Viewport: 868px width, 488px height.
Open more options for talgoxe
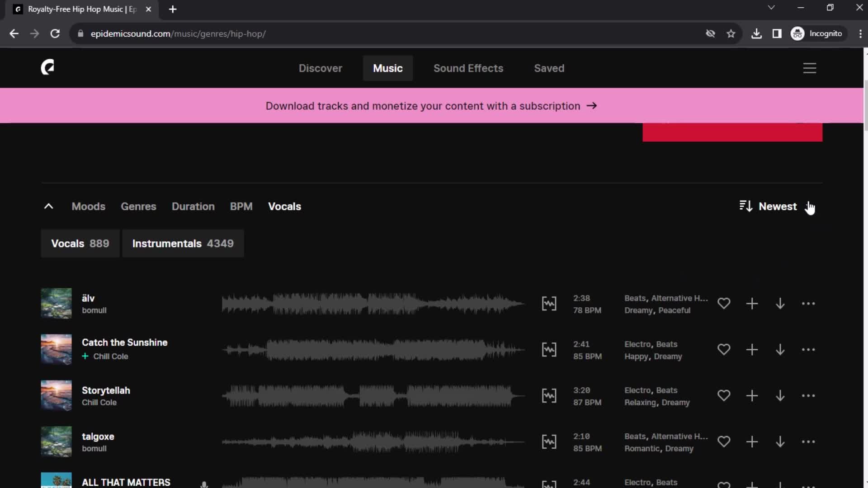click(x=808, y=442)
